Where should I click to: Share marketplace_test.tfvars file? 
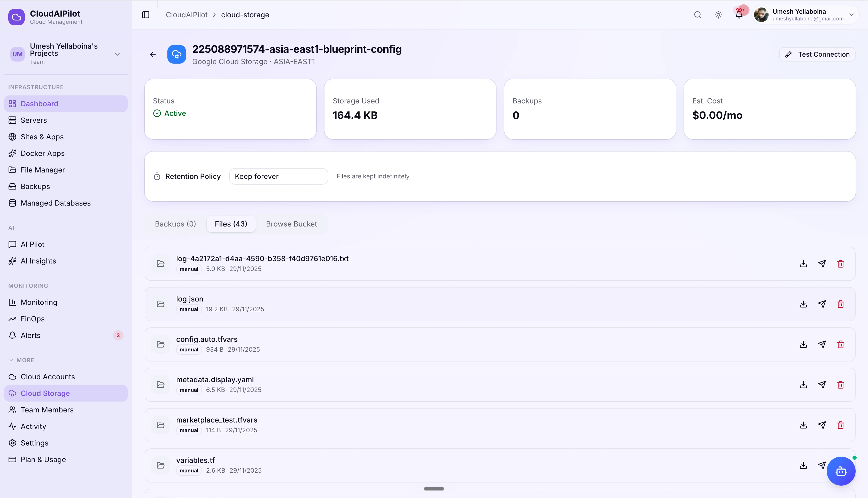(822, 425)
